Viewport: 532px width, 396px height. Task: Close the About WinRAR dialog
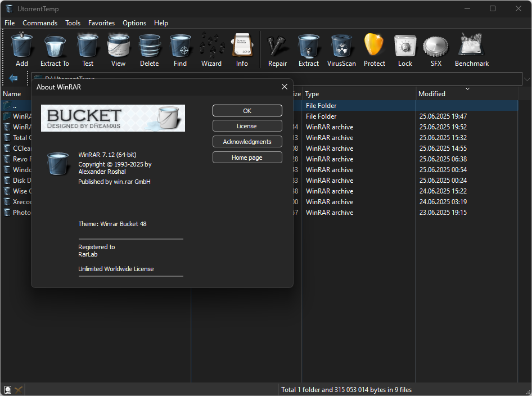[x=285, y=87]
